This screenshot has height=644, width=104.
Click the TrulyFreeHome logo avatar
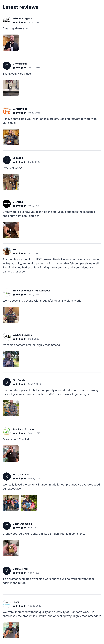coord(7,292)
